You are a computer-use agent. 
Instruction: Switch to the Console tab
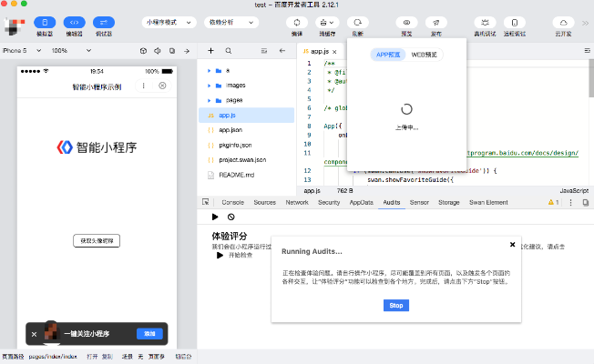click(232, 202)
